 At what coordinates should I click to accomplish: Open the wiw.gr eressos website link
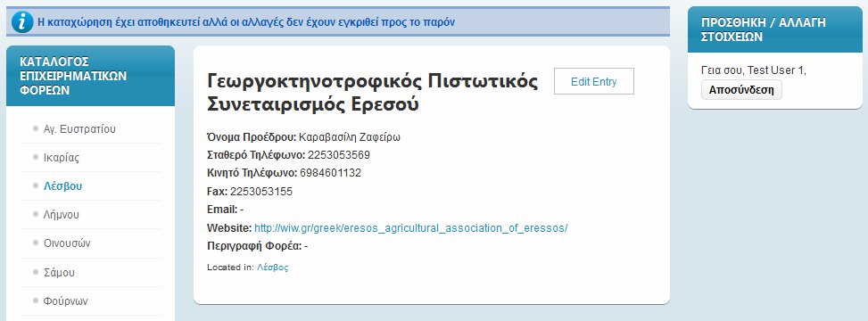tap(410, 228)
